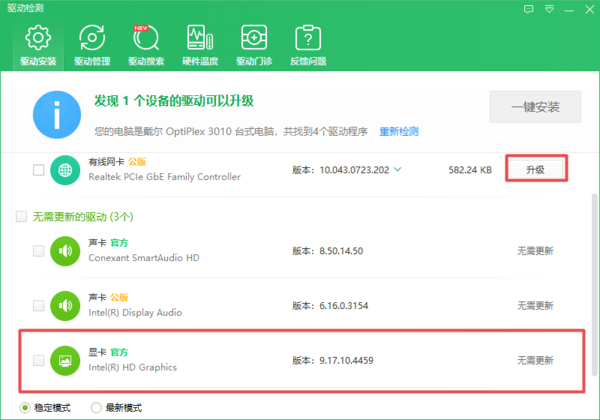Check the Realtek PCIe GbE controller checkbox

point(38,170)
